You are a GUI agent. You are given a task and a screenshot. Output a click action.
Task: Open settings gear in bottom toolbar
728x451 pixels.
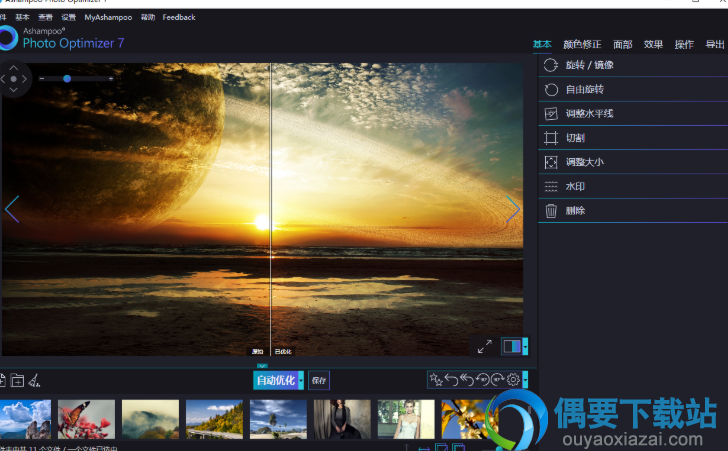pos(513,379)
